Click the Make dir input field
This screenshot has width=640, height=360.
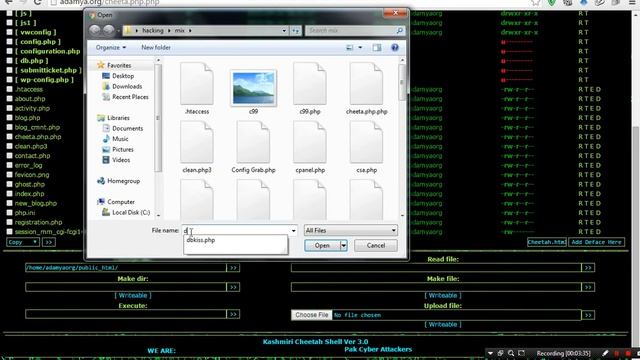pyautogui.click(x=126, y=287)
